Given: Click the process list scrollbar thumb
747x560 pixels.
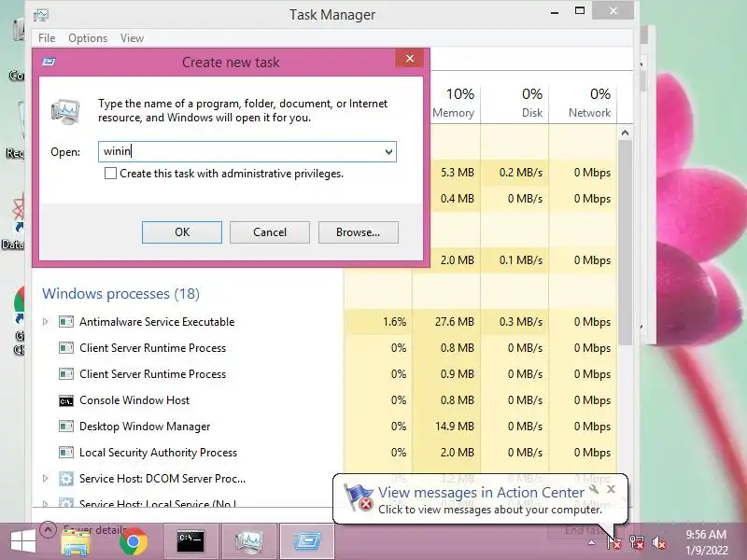Looking at the screenshot, I should (625, 243).
